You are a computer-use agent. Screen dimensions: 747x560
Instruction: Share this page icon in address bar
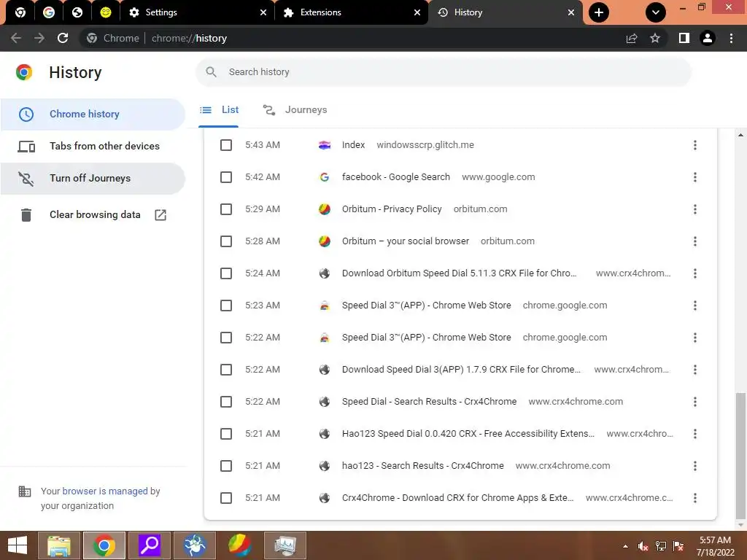(632, 38)
